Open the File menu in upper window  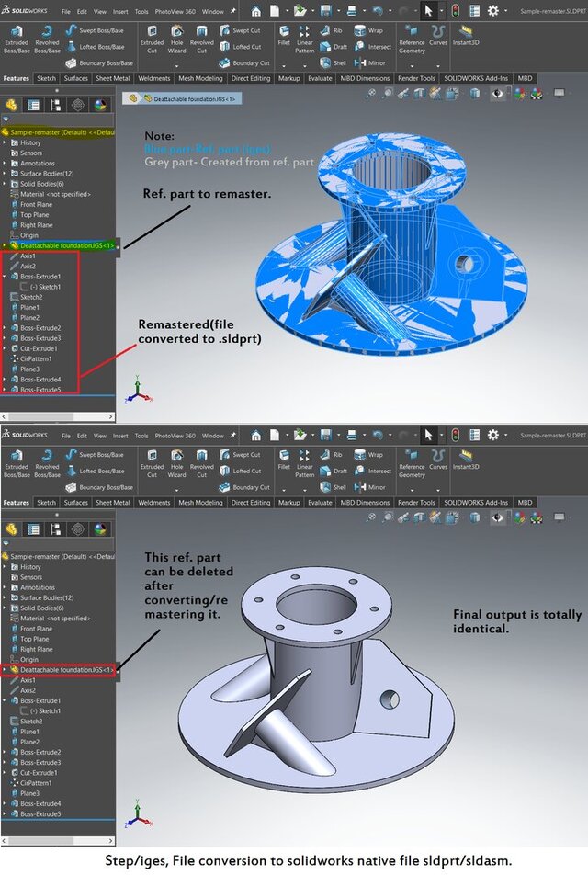[66, 11]
